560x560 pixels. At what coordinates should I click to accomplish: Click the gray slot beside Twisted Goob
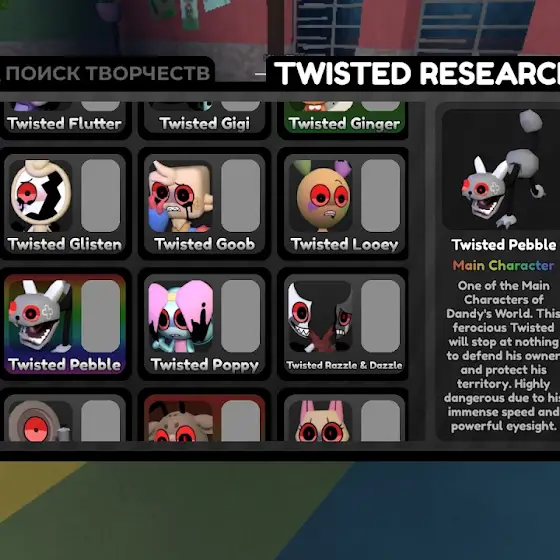pos(240,196)
